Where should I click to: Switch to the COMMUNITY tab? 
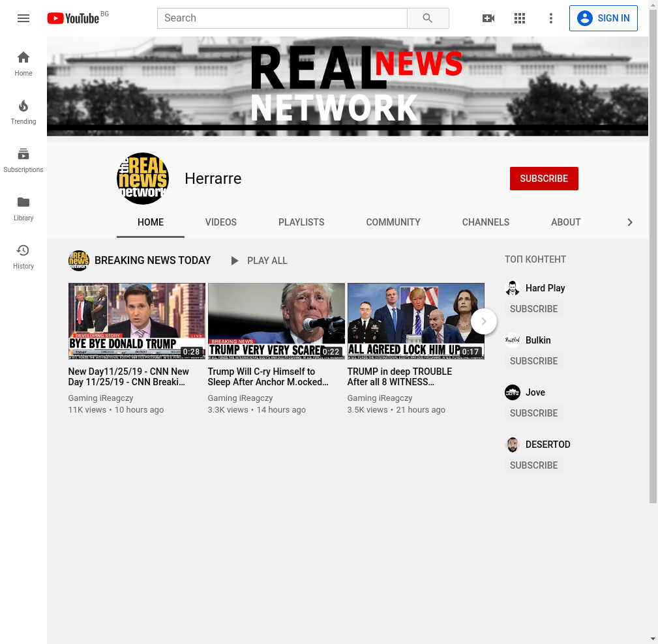click(393, 222)
